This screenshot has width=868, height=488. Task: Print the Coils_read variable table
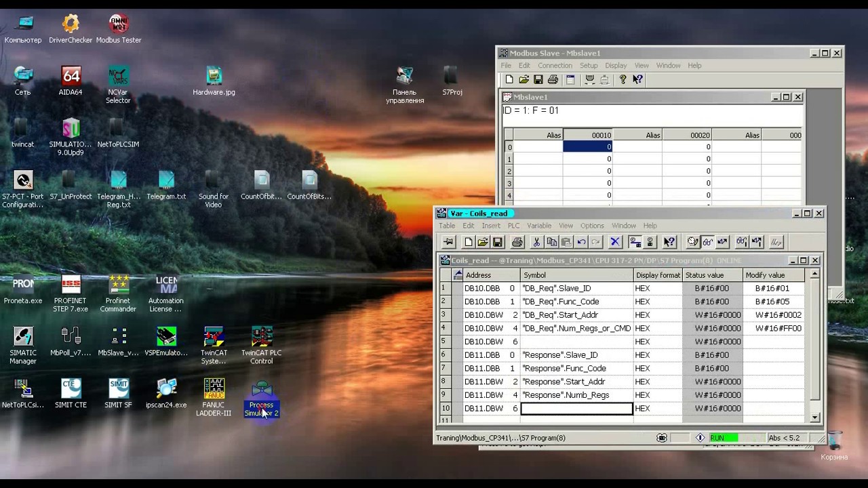point(517,242)
